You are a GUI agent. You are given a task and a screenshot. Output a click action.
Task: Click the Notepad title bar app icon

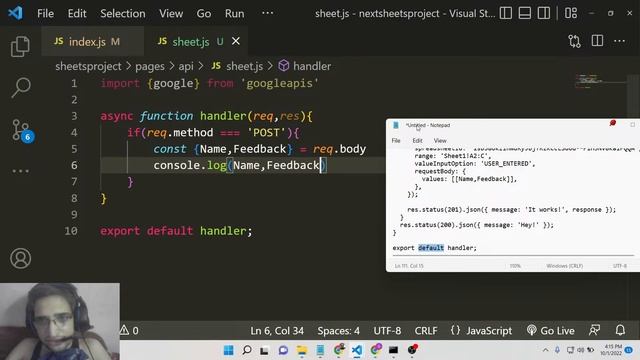click(x=396, y=125)
